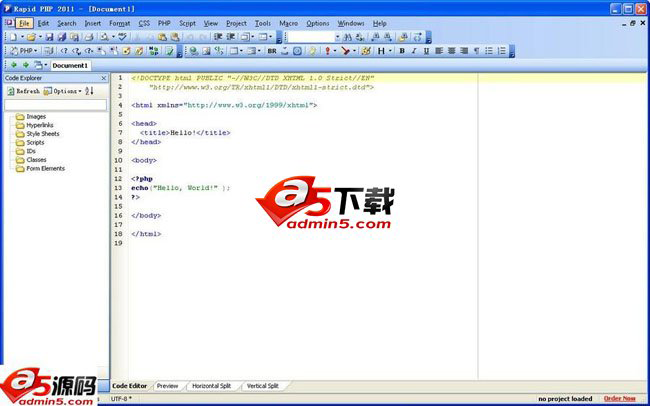Insert a numbered list
Screen dimensions: 650x406
point(502,51)
